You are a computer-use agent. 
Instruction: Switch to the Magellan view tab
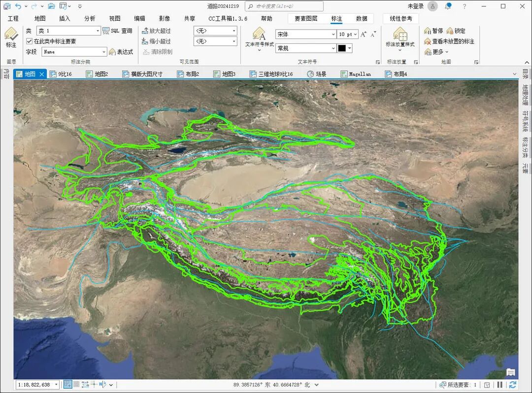[356, 73]
